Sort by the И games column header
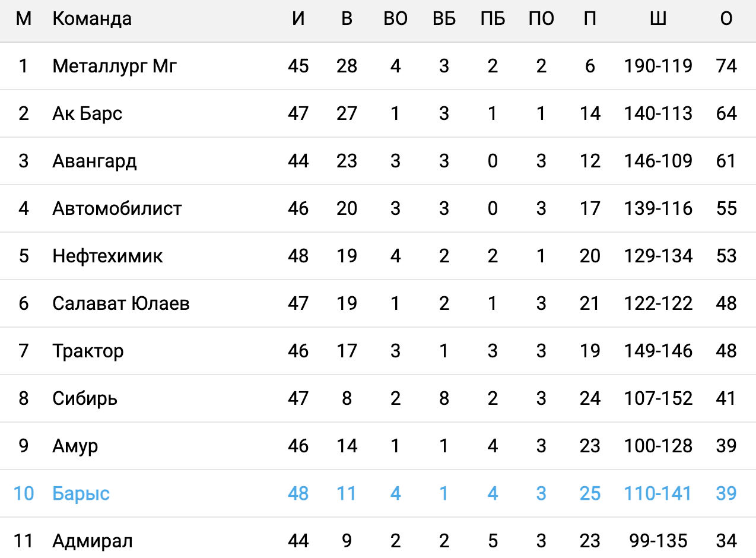This screenshot has width=756, height=558. click(298, 19)
